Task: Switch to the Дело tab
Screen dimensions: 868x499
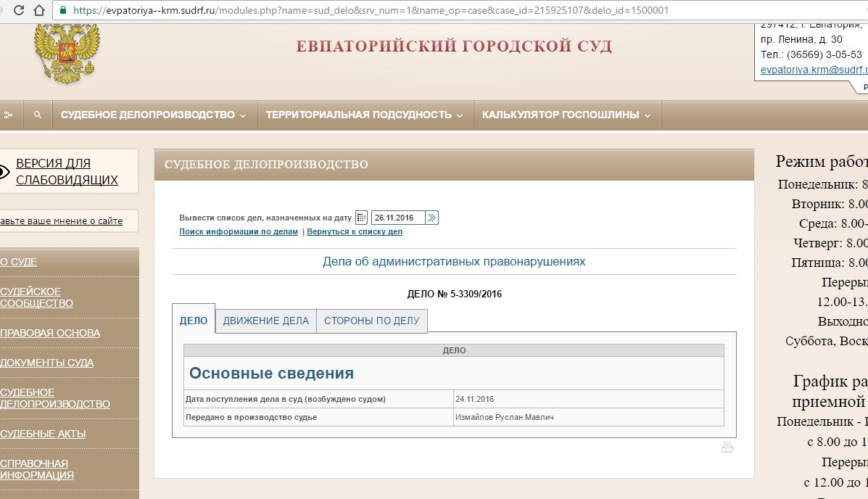Action: (x=194, y=321)
